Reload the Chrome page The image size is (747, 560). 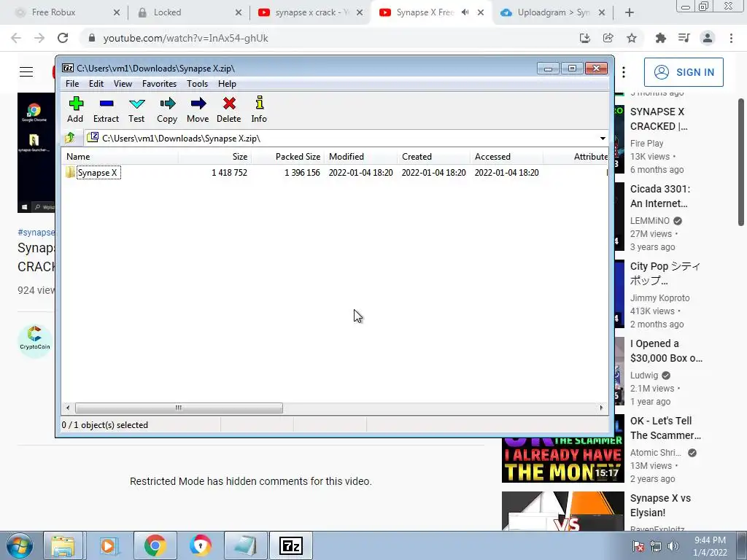[x=63, y=38]
